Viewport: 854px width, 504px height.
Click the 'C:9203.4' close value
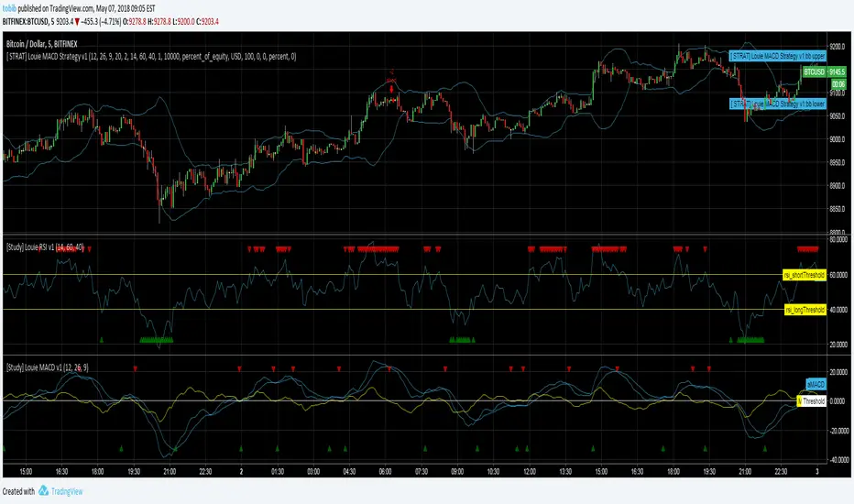pos(207,22)
